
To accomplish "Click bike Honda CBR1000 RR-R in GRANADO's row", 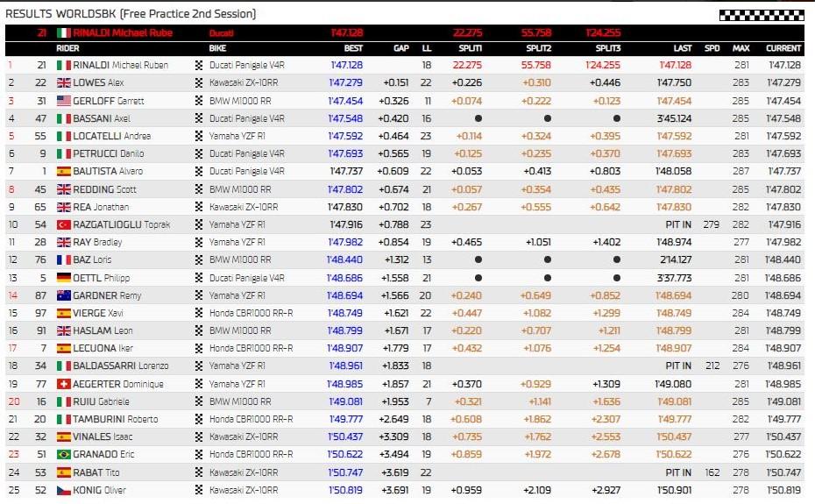I will (251, 455).
